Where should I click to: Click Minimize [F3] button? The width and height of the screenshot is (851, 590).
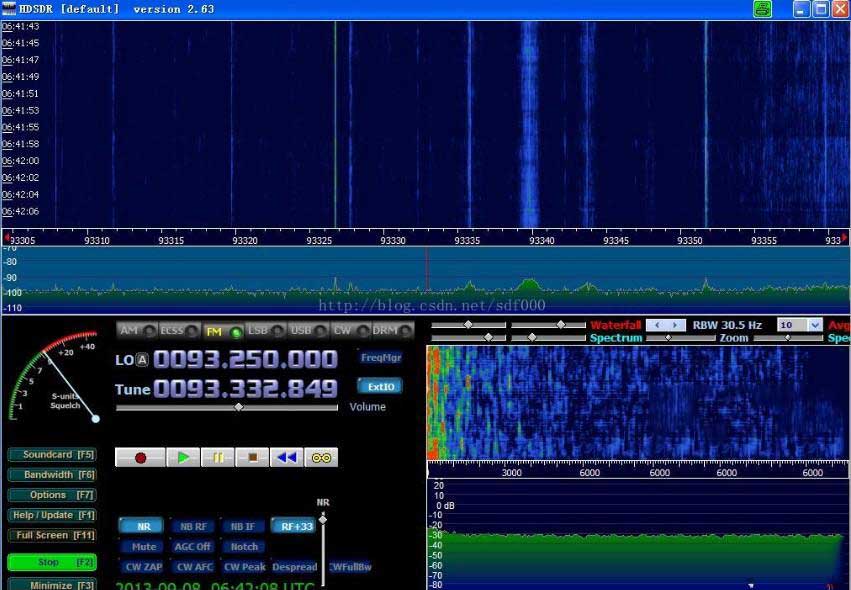tap(53, 585)
